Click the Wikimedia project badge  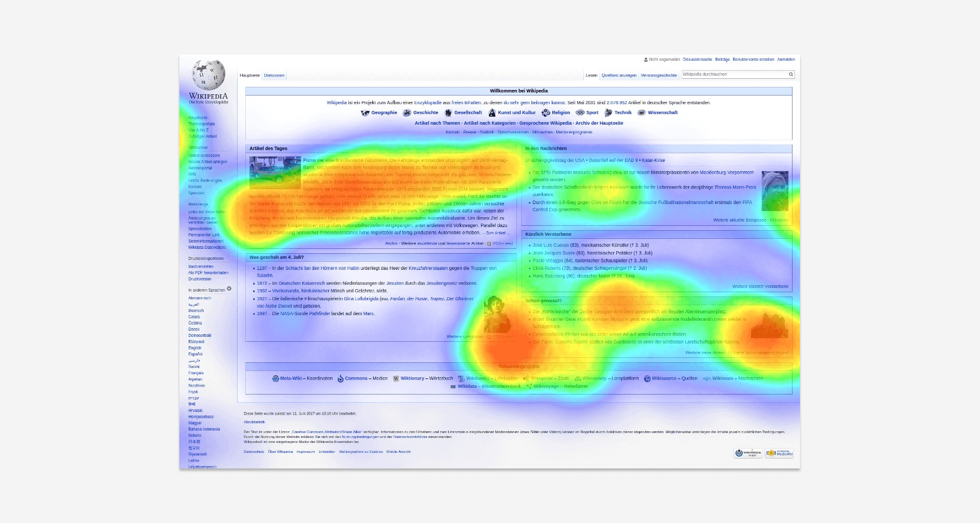(748, 453)
